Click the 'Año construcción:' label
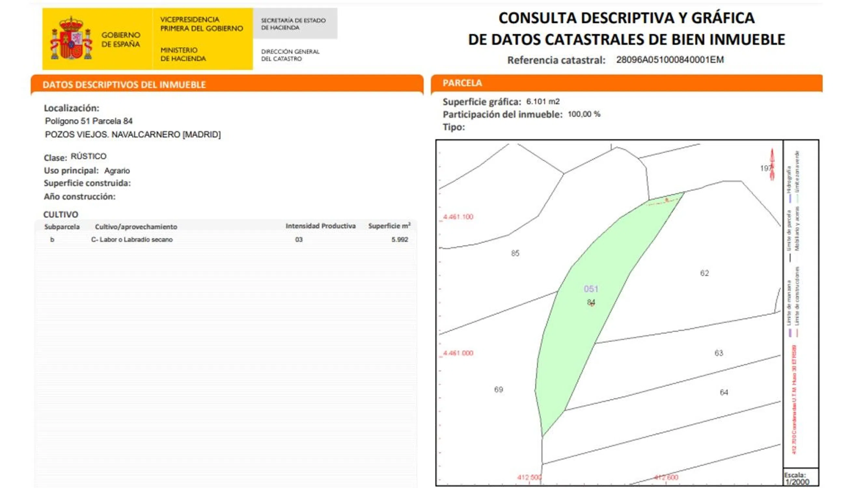868x488 pixels. [x=79, y=197]
